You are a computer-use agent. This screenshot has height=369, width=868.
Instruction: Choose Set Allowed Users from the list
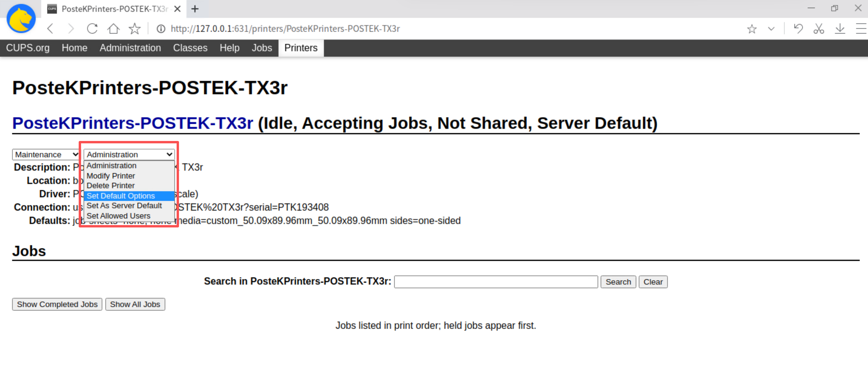coord(129,216)
